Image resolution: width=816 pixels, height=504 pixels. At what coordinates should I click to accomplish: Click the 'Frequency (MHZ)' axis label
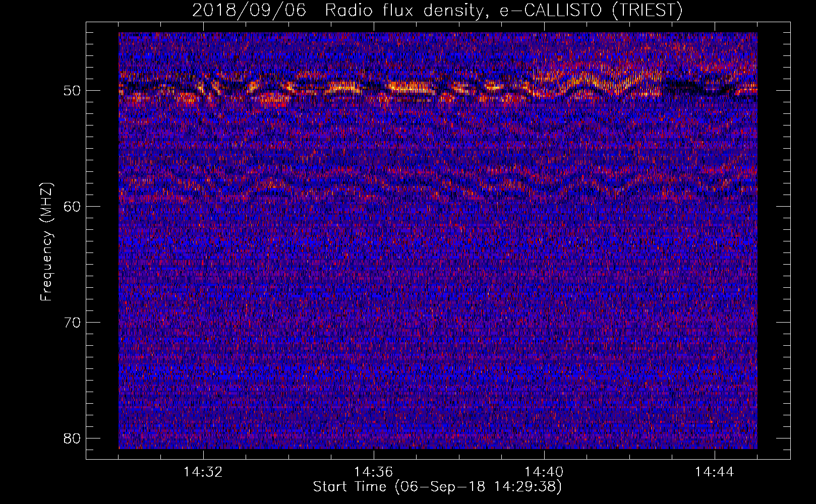tap(46, 242)
